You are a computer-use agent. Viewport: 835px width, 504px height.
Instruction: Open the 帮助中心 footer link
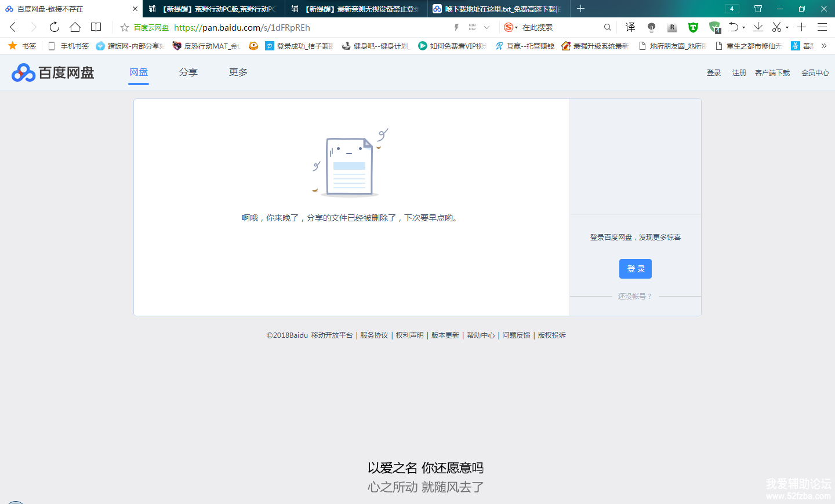tap(481, 335)
